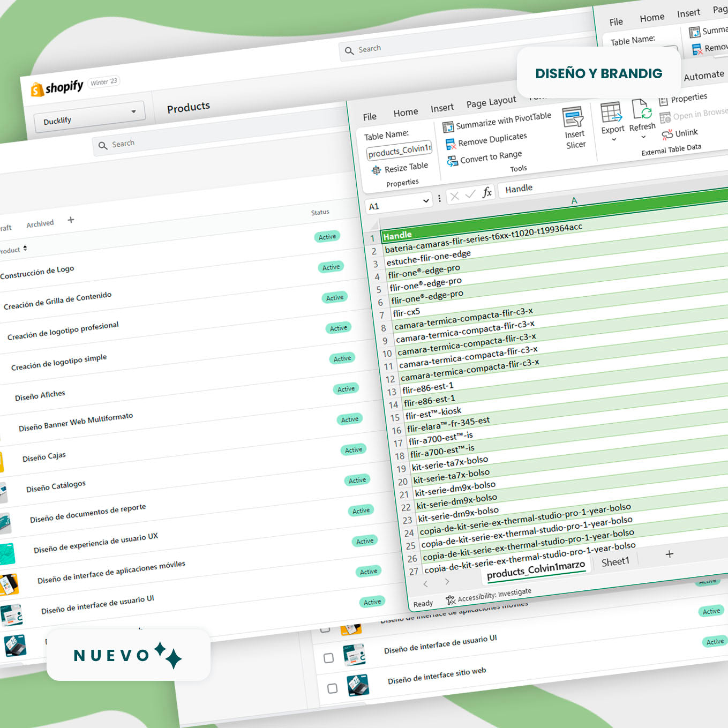Click the Convert to Range icon
This screenshot has height=728, width=728.
[x=453, y=161]
